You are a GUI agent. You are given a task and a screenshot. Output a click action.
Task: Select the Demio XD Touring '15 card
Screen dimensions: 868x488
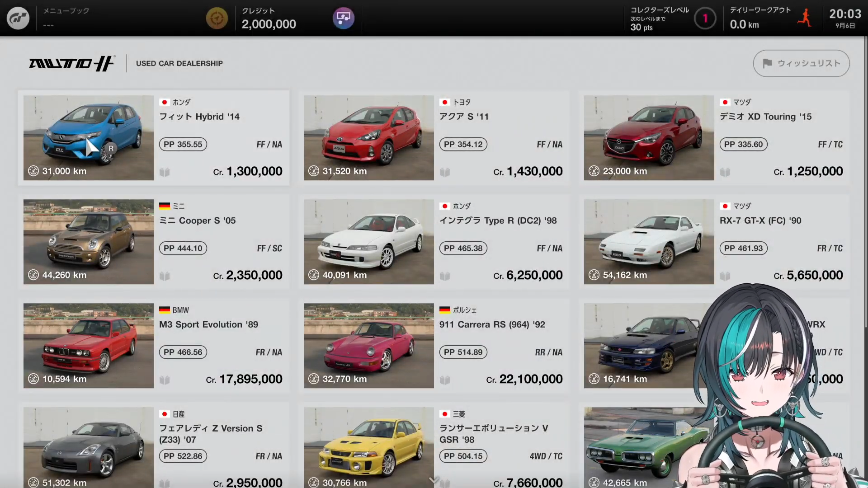click(x=714, y=138)
